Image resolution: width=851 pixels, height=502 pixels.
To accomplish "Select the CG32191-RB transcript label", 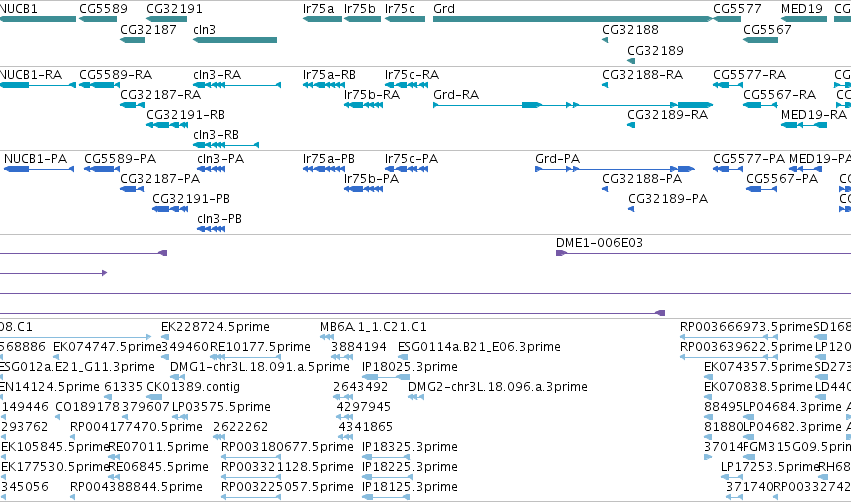I will coord(186,115).
